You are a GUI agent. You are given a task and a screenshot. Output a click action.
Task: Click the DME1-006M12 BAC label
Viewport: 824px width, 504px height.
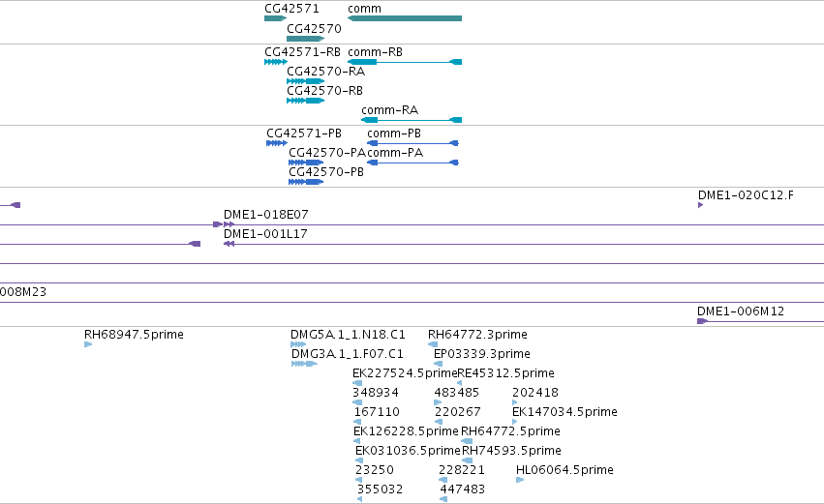(x=741, y=311)
